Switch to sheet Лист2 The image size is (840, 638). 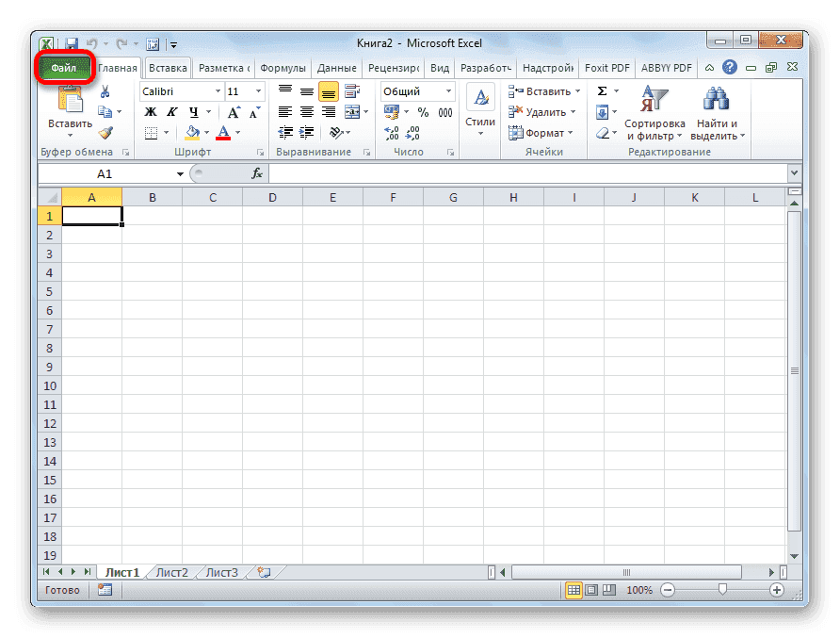[171, 571]
